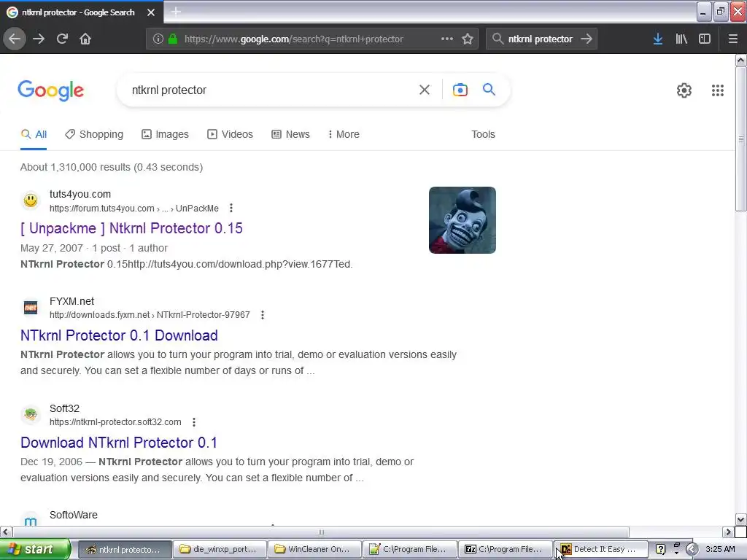Click the Soft32 site favicon
The height and width of the screenshot is (560, 747).
(31, 414)
